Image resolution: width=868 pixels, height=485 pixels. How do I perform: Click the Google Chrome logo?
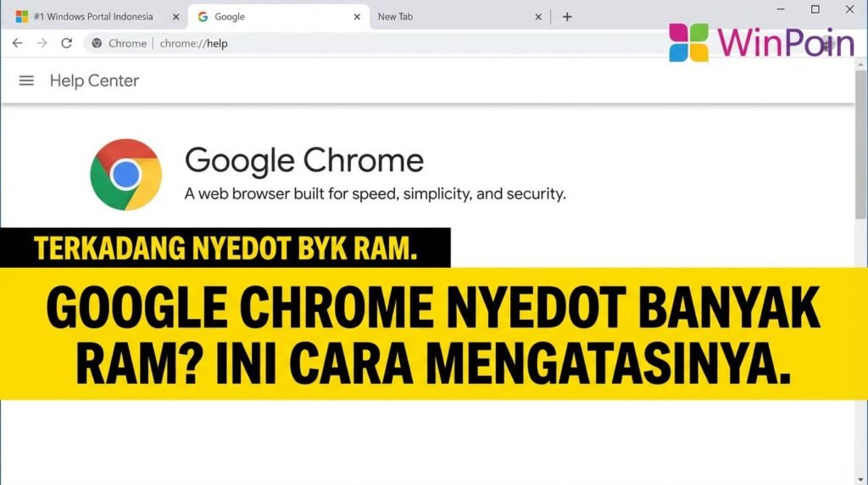tap(125, 175)
